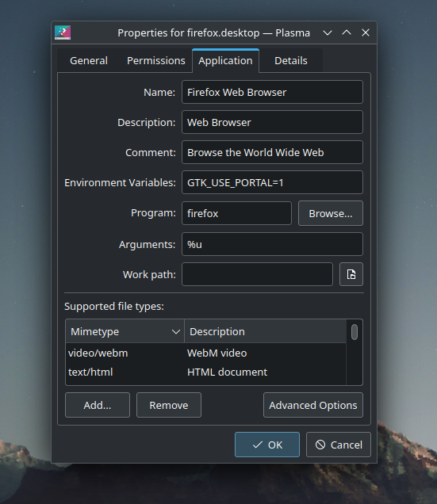
Task: Click Remove to delete file type
Action: click(169, 405)
